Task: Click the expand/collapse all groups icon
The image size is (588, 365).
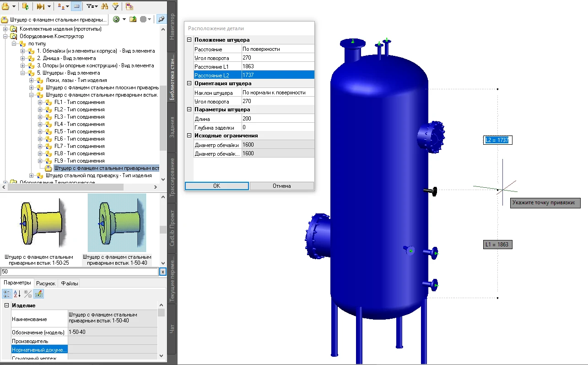Action: pos(28,294)
